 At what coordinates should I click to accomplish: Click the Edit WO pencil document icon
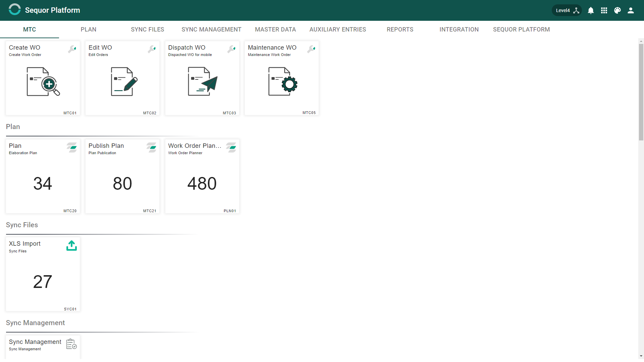point(124,81)
